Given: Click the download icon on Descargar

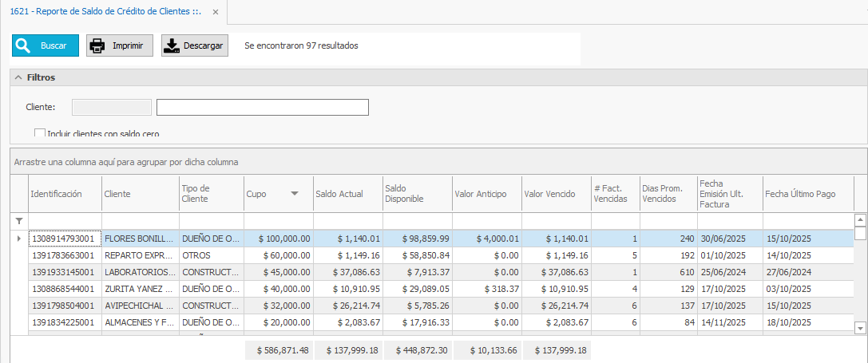Looking at the screenshot, I should click(172, 45).
